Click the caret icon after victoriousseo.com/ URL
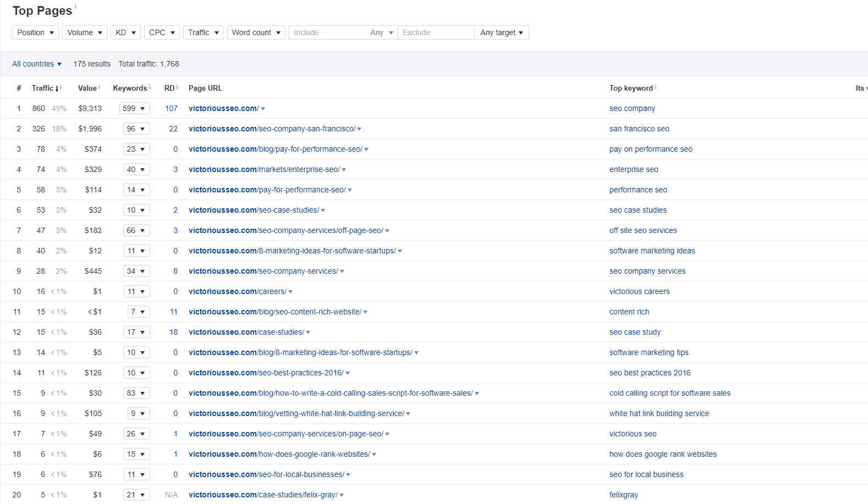Image resolution: width=868 pixels, height=504 pixels. (263, 109)
